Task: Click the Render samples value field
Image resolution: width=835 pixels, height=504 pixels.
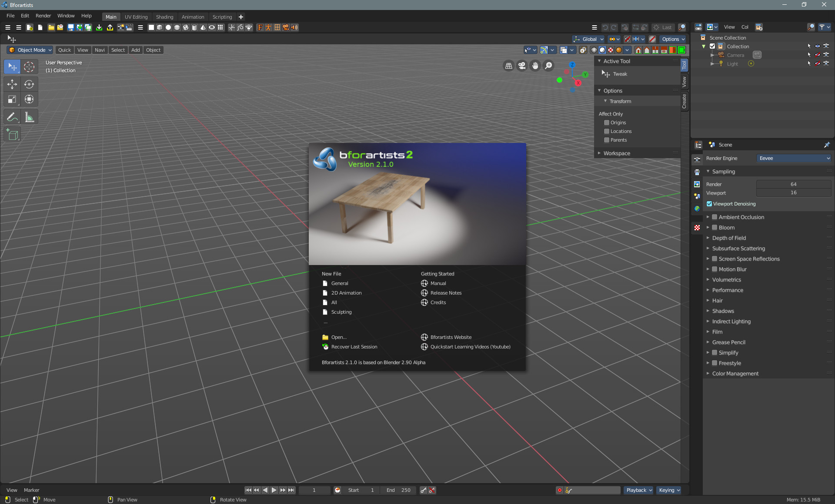Action: (x=793, y=184)
